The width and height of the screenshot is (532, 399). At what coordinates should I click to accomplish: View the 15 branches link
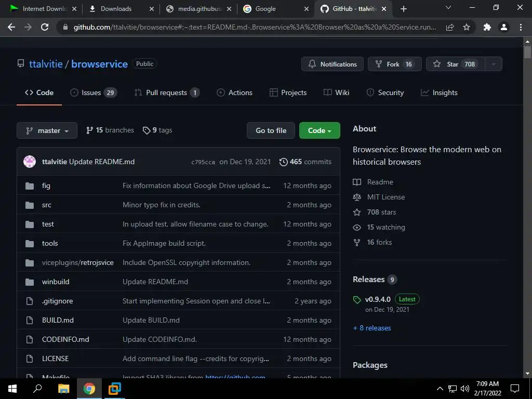point(110,130)
